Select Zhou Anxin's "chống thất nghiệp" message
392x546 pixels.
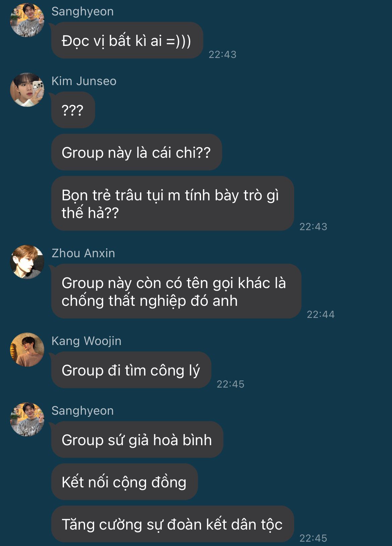click(x=176, y=291)
